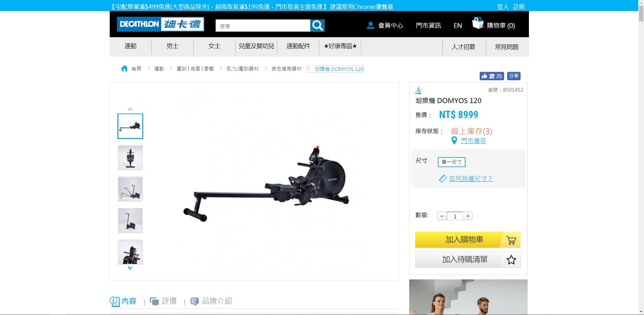Click the search magnifier button

(x=317, y=25)
